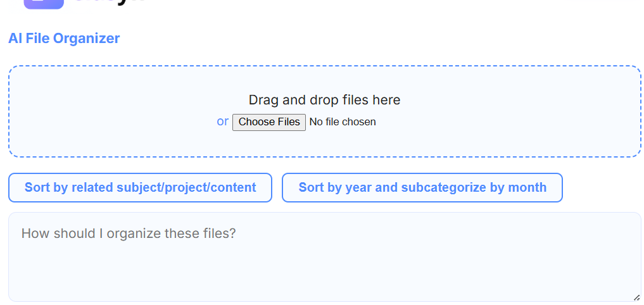Viewport: 644px width, 305px height.
Task: Click the textarea resize grip icon
Action: point(636,297)
